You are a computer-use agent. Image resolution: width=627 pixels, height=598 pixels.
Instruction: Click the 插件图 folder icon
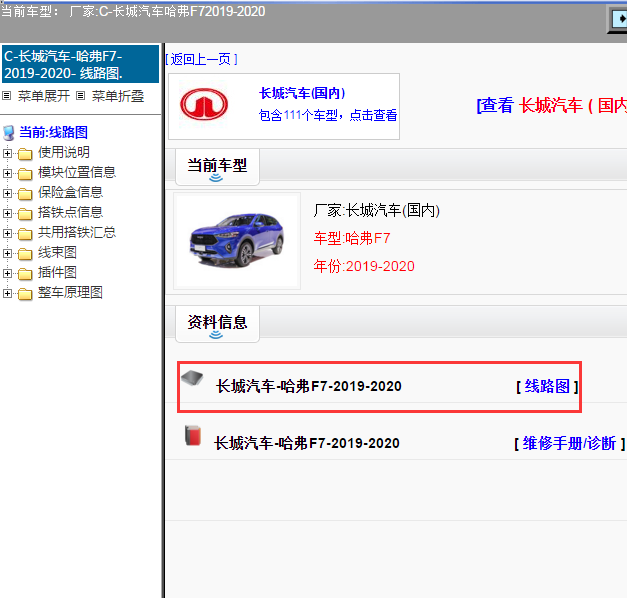[25, 274]
